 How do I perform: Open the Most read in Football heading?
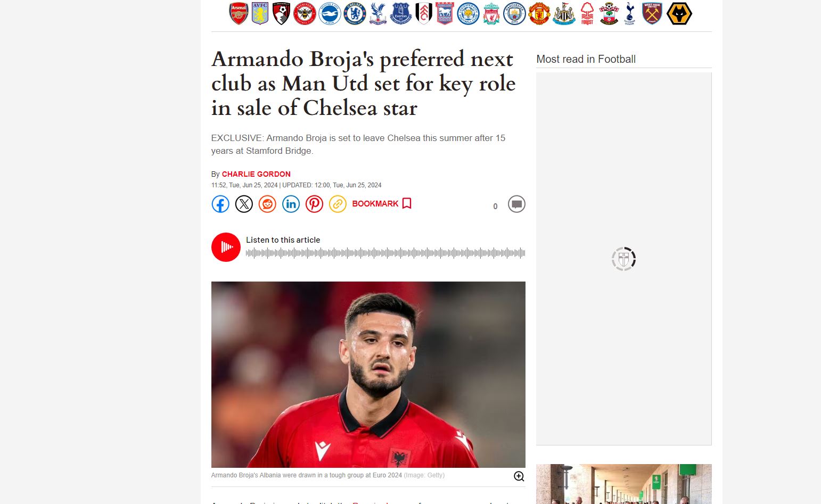586,59
